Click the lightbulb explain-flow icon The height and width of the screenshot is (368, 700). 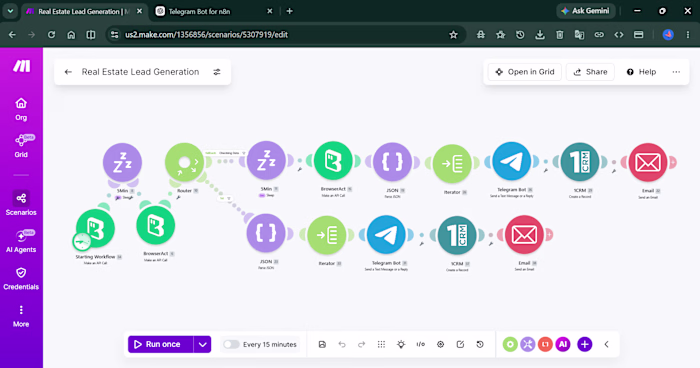(x=401, y=344)
